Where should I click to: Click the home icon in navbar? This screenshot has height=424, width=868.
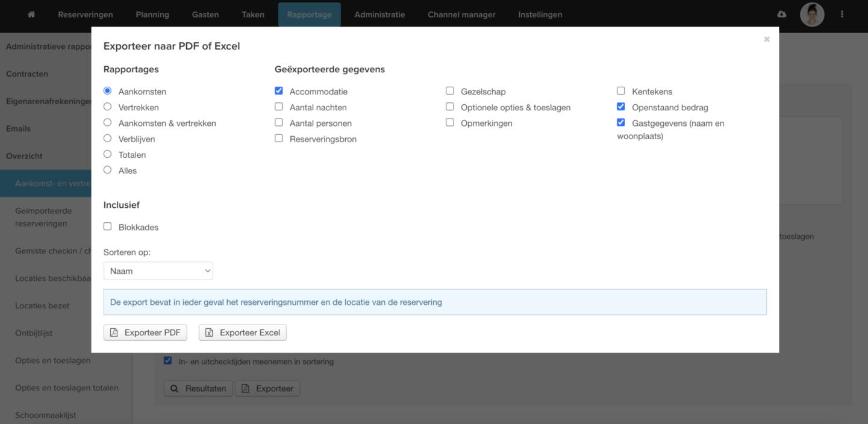coord(31,14)
